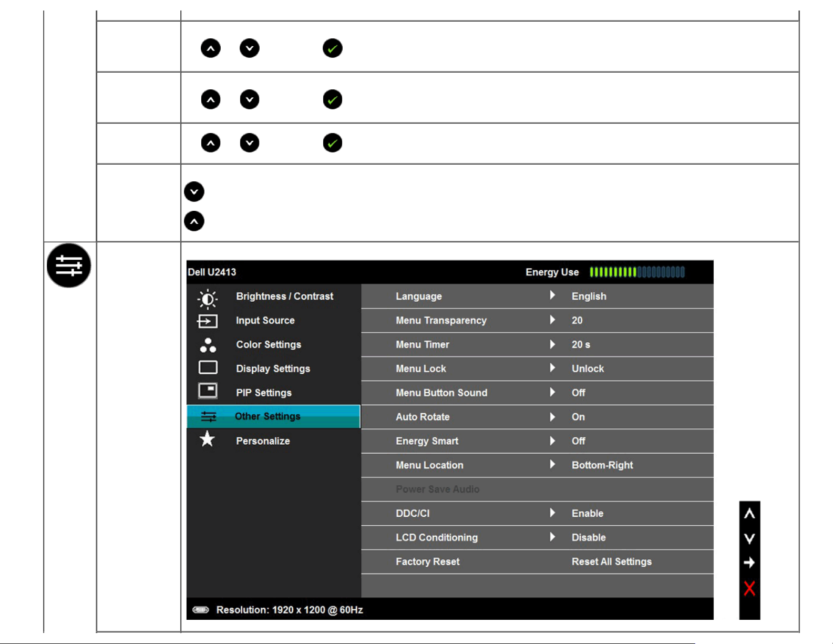The width and height of the screenshot is (833, 644).
Task: Click the Resolution 1920 x 1200 status text
Action: pyautogui.click(x=290, y=610)
